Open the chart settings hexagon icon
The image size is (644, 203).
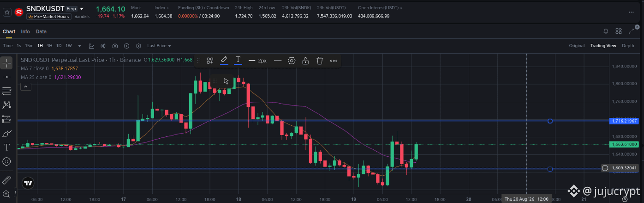coord(138,46)
